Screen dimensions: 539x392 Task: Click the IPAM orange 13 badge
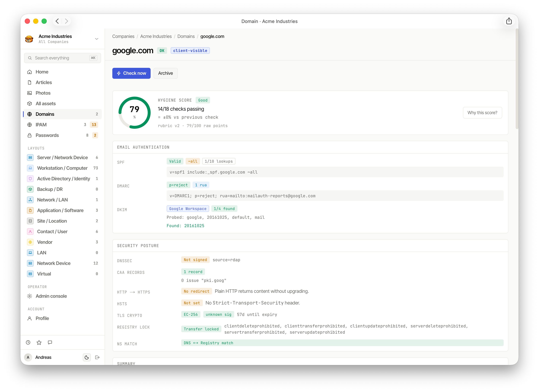click(x=94, y=125)
